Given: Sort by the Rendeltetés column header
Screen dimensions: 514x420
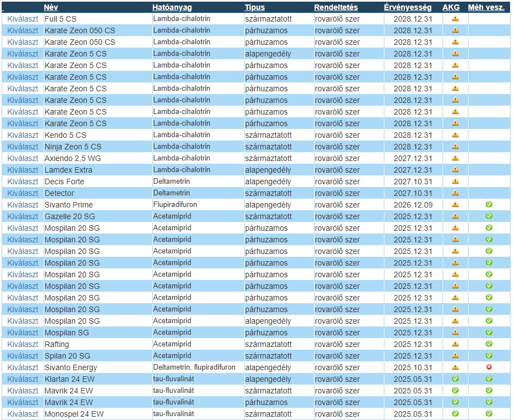Looking at the screenshot, I should pyautogui.click(x=336, y=7).
